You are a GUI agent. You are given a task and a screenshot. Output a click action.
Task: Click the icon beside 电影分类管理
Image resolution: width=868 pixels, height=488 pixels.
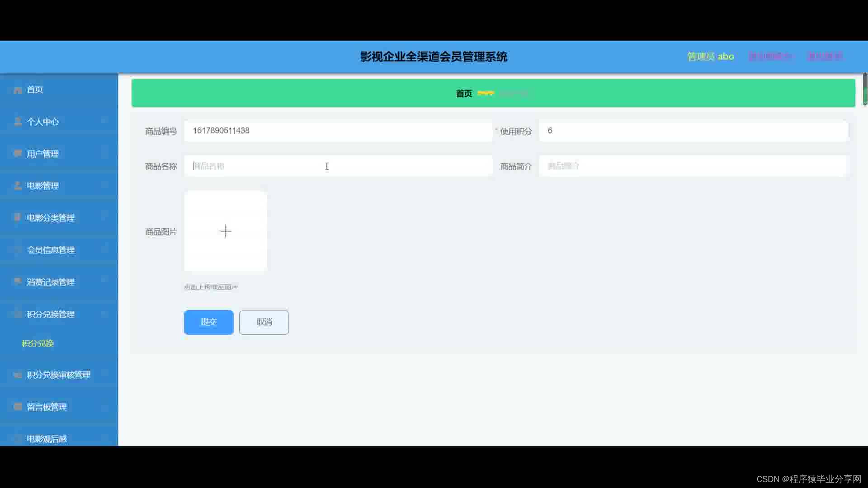pos(18,218)
